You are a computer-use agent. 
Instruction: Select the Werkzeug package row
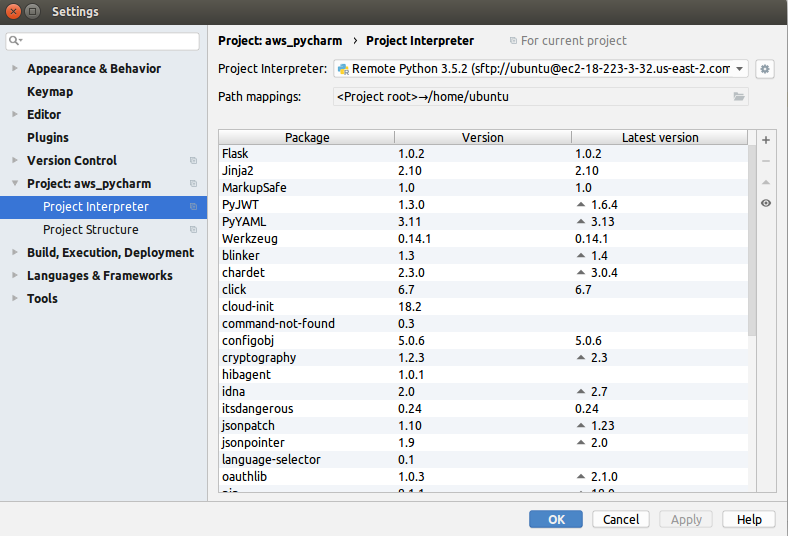tap(483, 239)
